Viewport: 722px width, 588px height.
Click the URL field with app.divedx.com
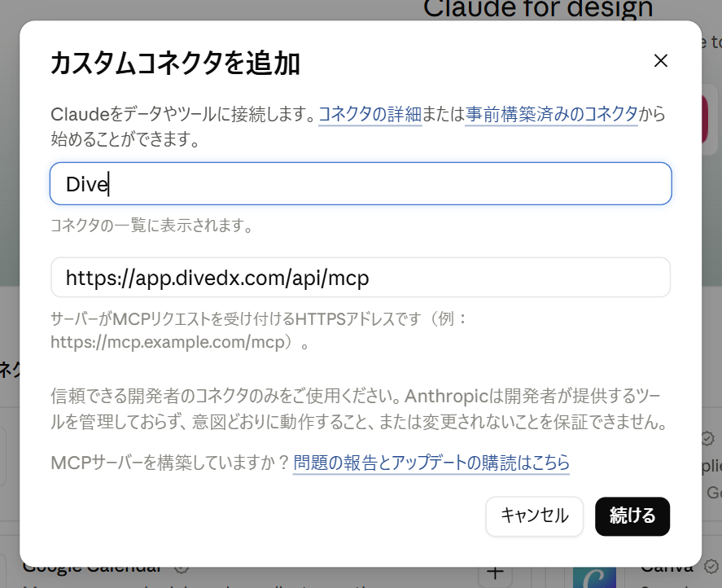tap(361, 278)
